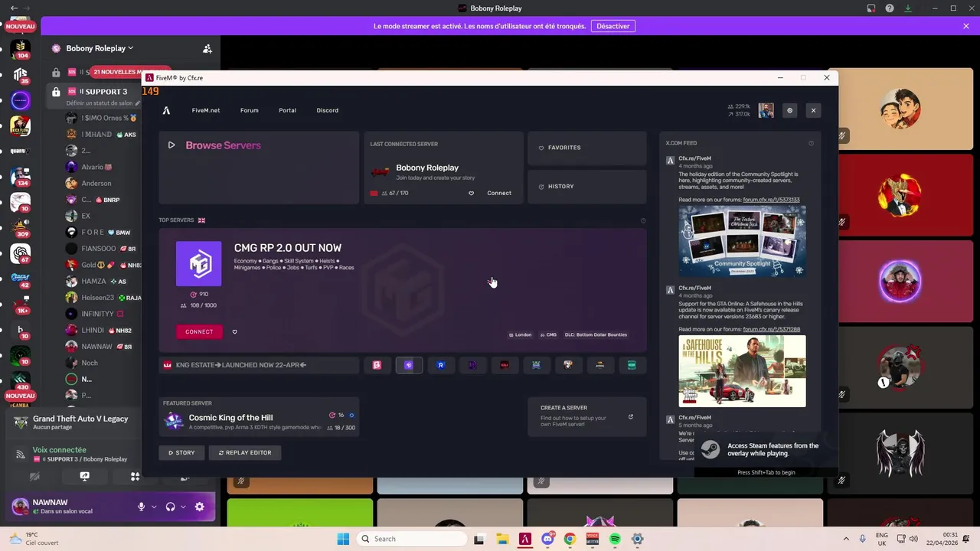Open the Forum menu item
Image resolution: width=980 pixels, height=551 pixels.
pyautogui.click(x=250, y=110)
